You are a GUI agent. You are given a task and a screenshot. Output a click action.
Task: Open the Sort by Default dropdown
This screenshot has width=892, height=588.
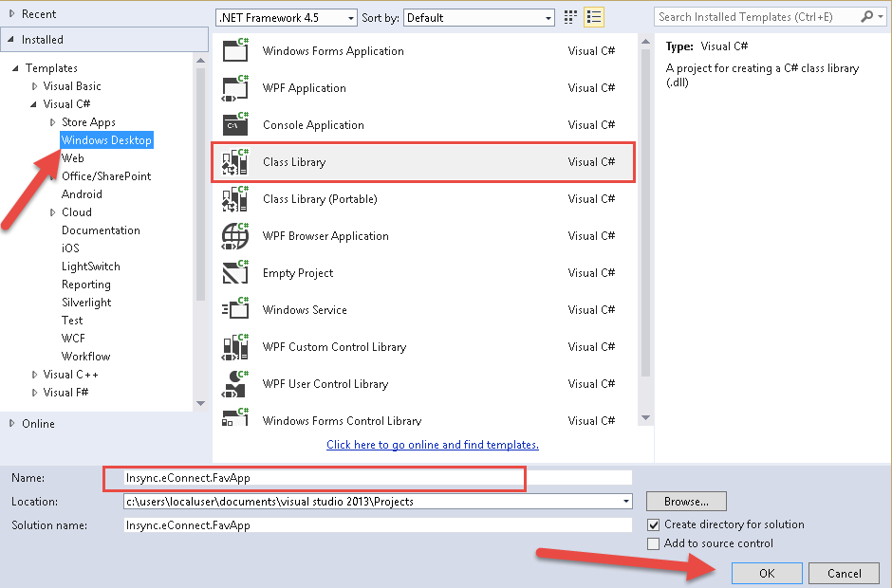tap(479, 18)
